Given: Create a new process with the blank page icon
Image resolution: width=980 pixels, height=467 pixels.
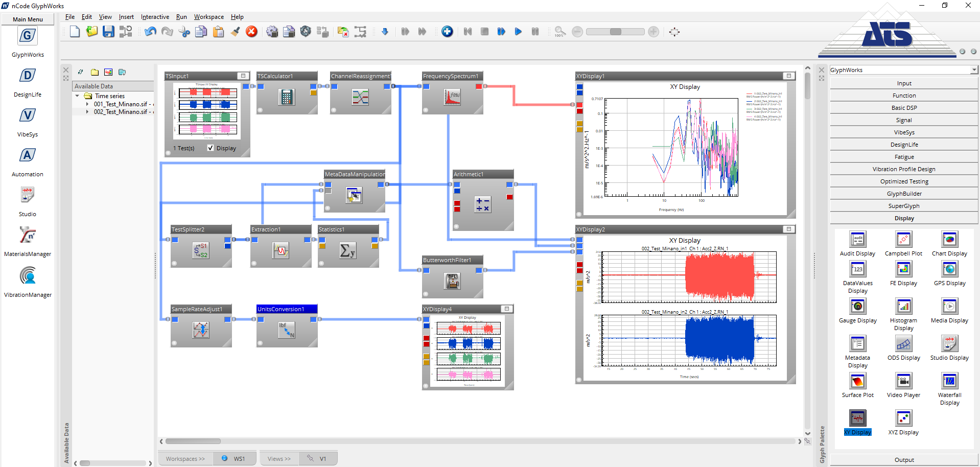Looking at the screenshot, I should click(75, 32).
